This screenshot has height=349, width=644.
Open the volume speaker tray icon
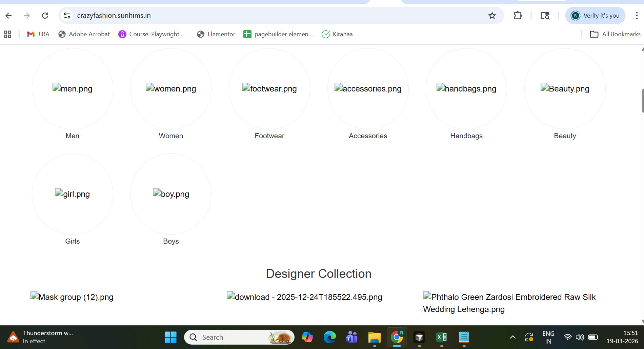tap(580, 337)
